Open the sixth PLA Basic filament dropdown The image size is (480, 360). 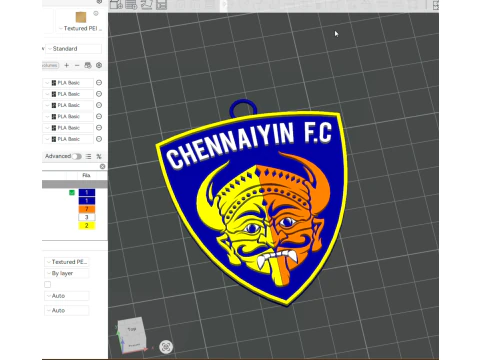point(68,139)
